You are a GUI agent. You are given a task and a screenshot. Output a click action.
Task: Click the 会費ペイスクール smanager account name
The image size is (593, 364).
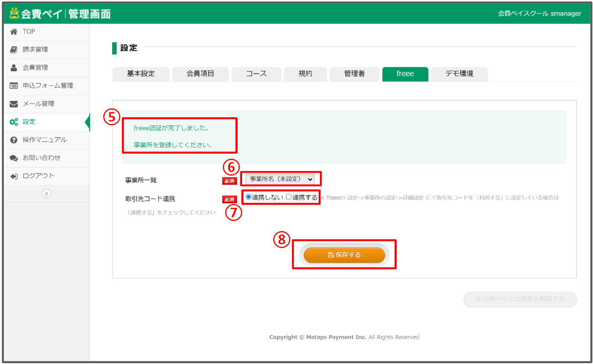click(x=539, y=14)
